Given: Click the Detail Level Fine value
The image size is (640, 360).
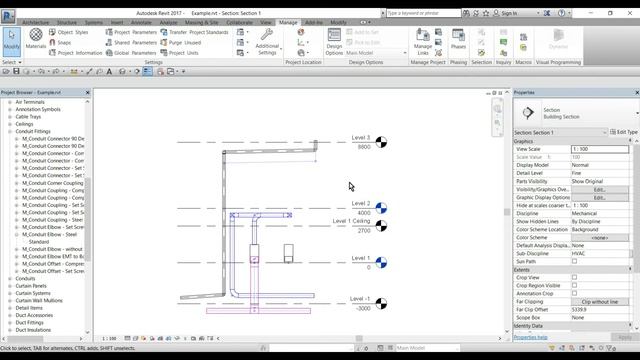Looking at the screenshot, I should point(600,173).
